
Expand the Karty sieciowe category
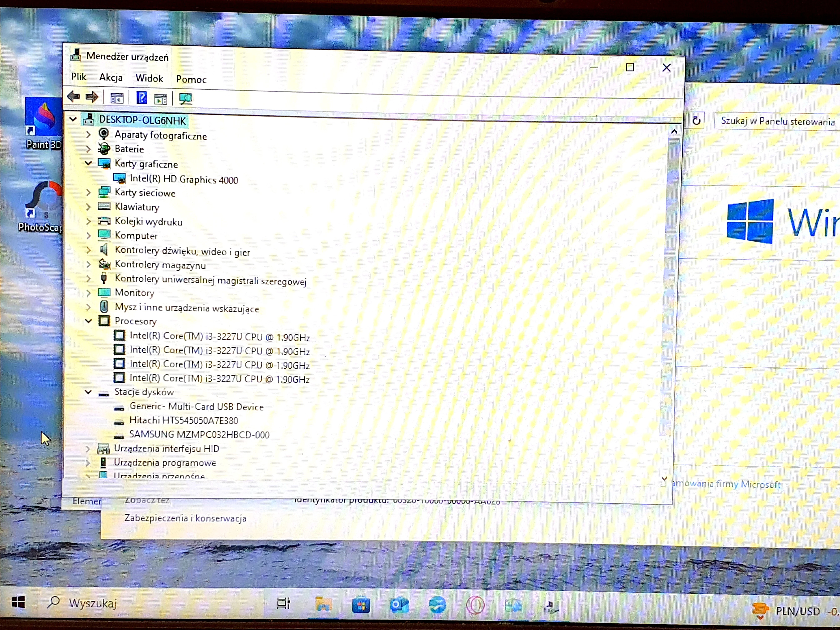click(x=88, y=192)
